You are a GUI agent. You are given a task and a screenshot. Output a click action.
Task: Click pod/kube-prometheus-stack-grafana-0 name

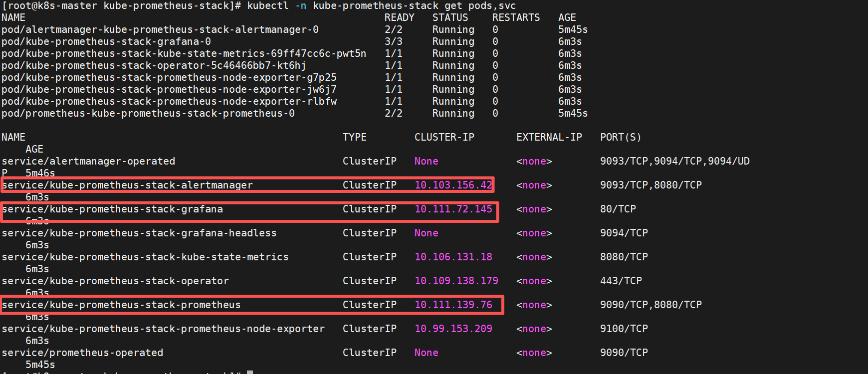coord(106,41)
